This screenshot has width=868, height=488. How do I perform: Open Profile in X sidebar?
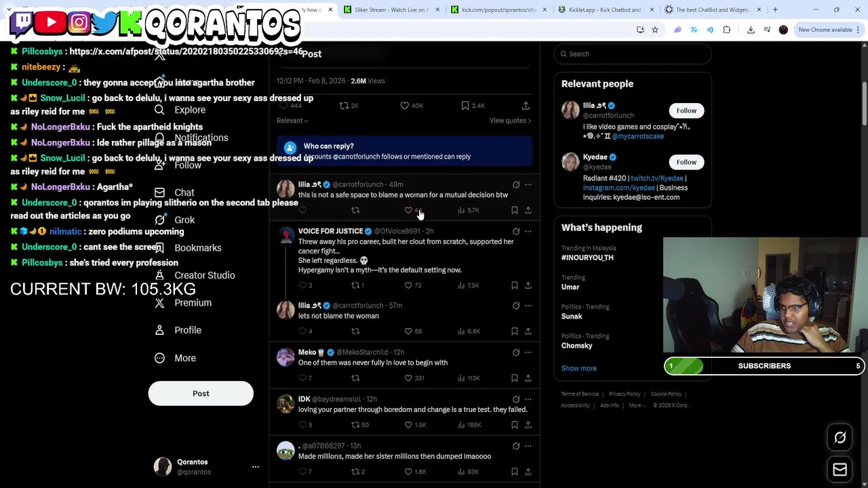click(x=178, y=330)
